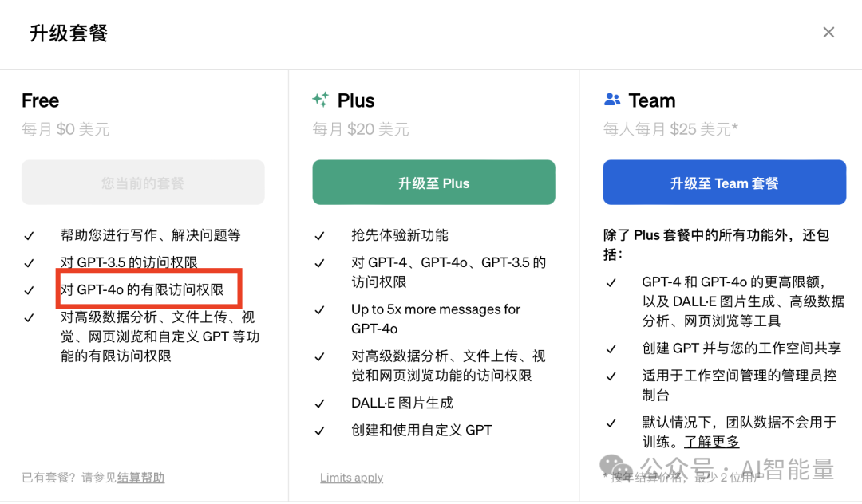Click the people icon beside Team

coord(612,100)
